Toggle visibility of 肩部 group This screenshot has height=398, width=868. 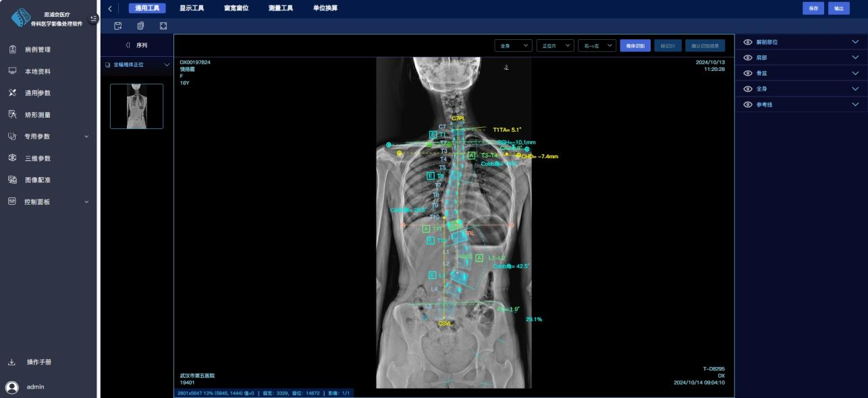coord(747,57)
